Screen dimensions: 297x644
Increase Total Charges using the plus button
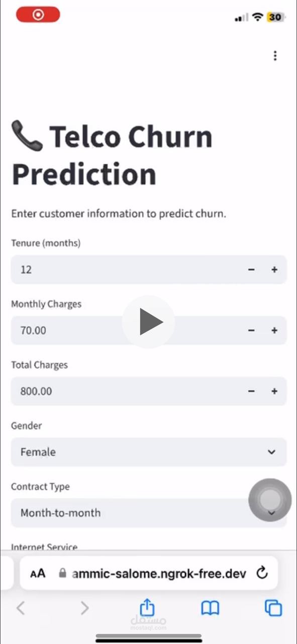pos(274,391)
